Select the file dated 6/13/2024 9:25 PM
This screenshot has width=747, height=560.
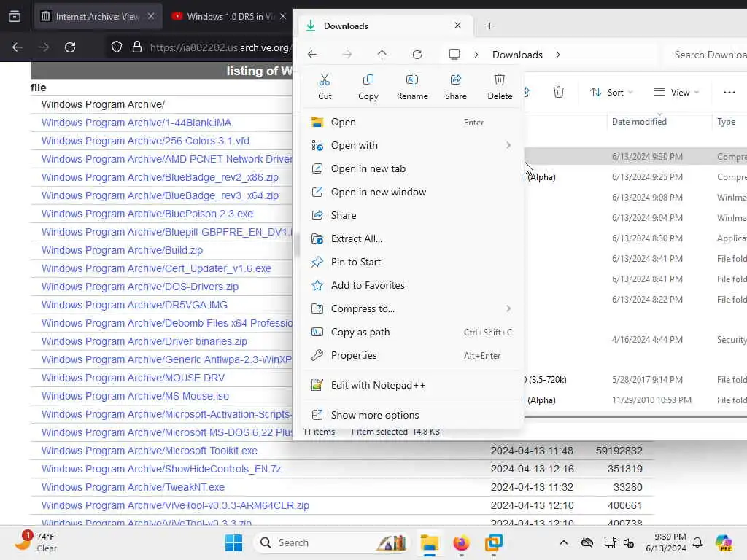[x=635, y=176]
